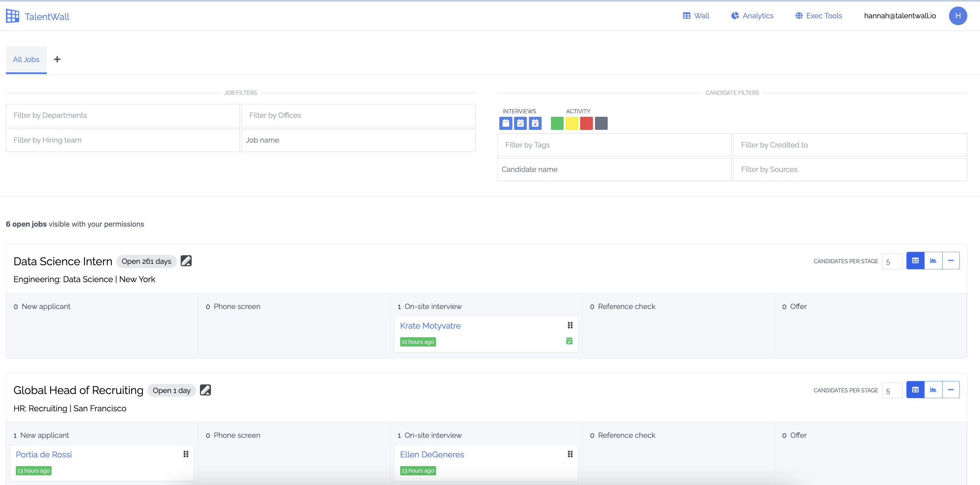The height and width of the screenshot is (485, 980).
Task: Select the red activity color filter
Action: click(586, 123)
